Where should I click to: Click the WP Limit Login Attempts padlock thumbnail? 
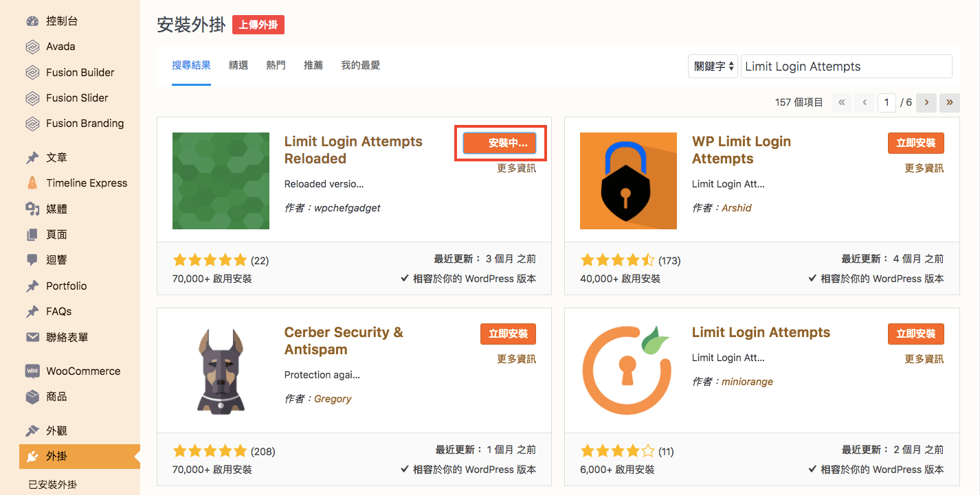coord(628,181)
